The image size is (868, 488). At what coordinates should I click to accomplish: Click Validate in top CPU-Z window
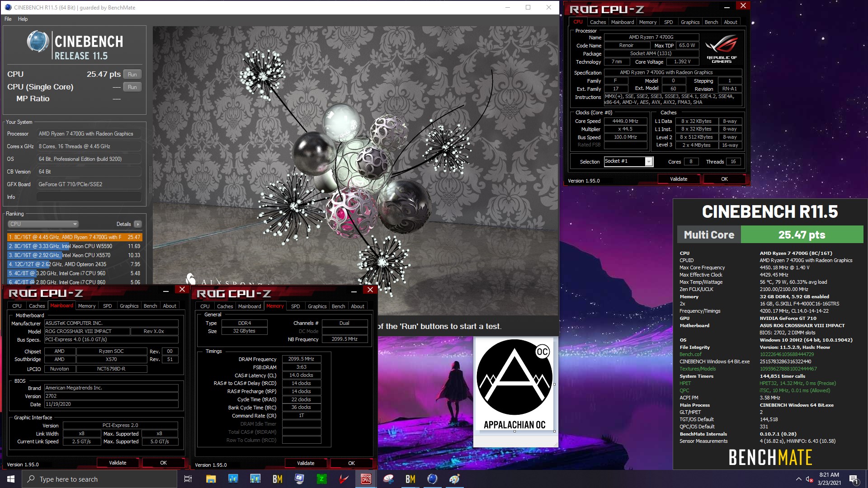coord(679,179)
